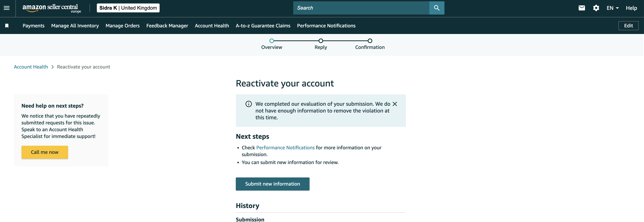The width and height of the screenshot is (644, 222).
Task: Go to Account Health in the nav bar
Action: click(212, 26)
